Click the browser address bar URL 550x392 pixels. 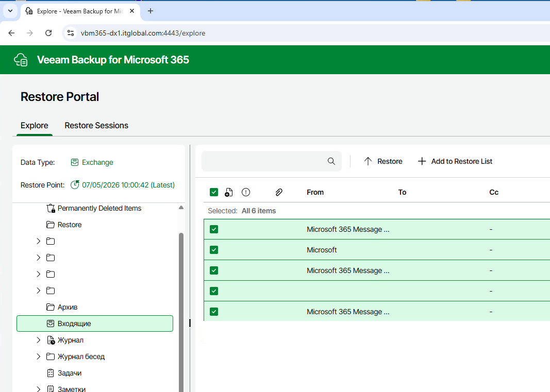coord(143,33)
